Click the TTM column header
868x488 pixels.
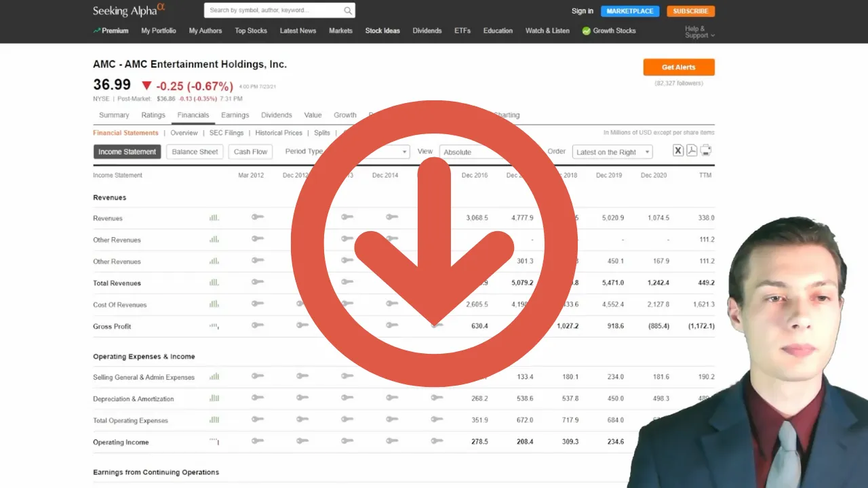(x=707, y=175)
